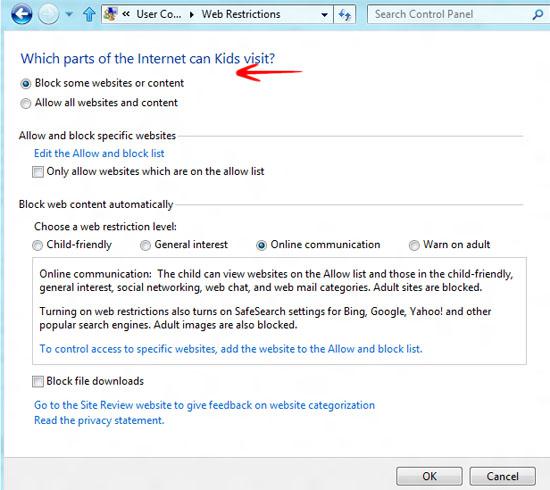Open Edit the Allow and block list
Viewport: 550px width, 490px height.
point(99,153)
